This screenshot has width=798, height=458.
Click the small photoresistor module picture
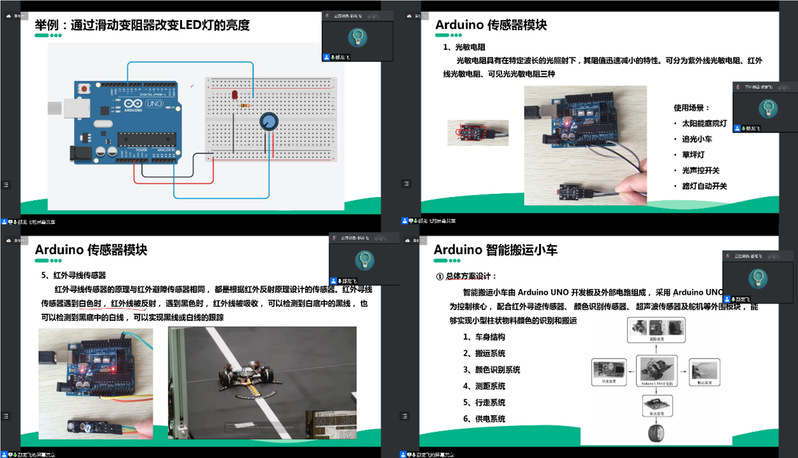[478, 133]
